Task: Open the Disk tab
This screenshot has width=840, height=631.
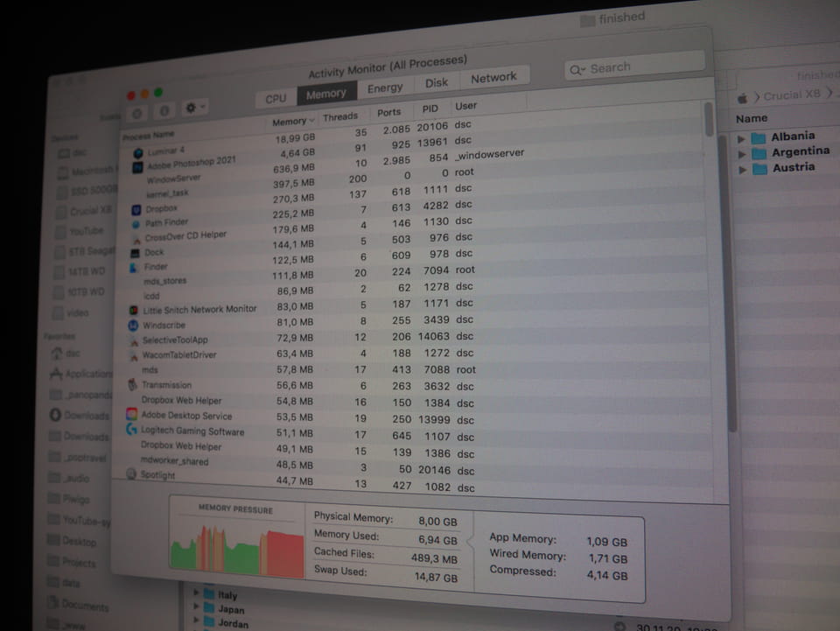Action: [x=437, y=83]
